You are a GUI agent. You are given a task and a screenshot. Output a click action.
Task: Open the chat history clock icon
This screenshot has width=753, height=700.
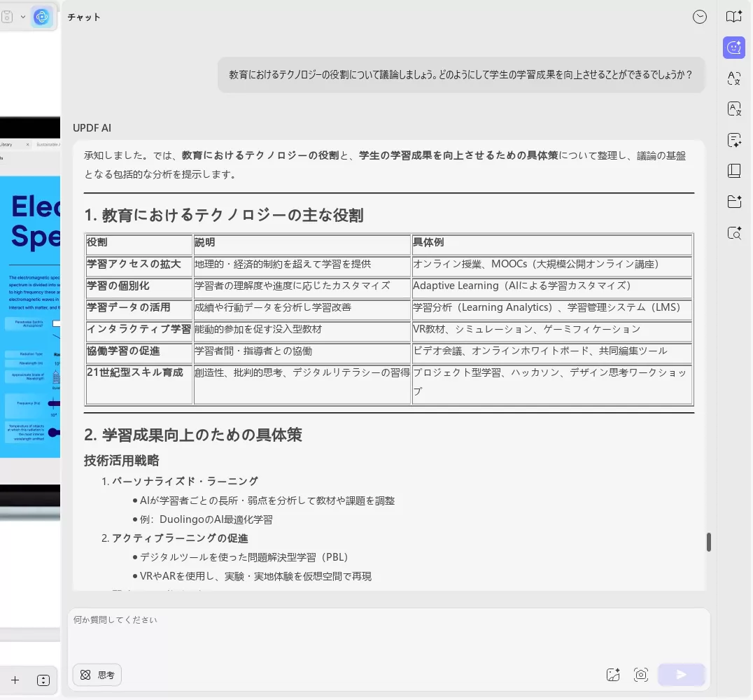[700, 17]
